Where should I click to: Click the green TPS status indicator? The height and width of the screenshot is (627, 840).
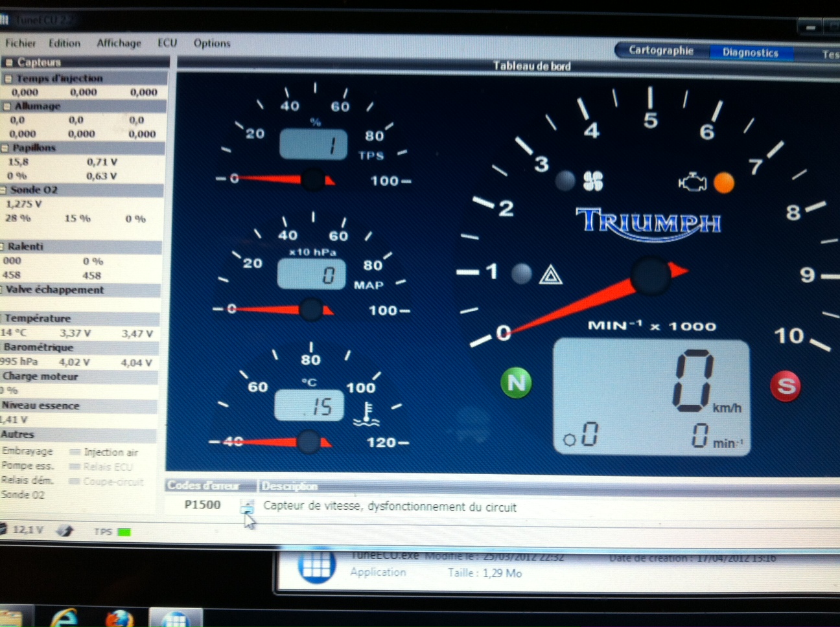(124, 532)
